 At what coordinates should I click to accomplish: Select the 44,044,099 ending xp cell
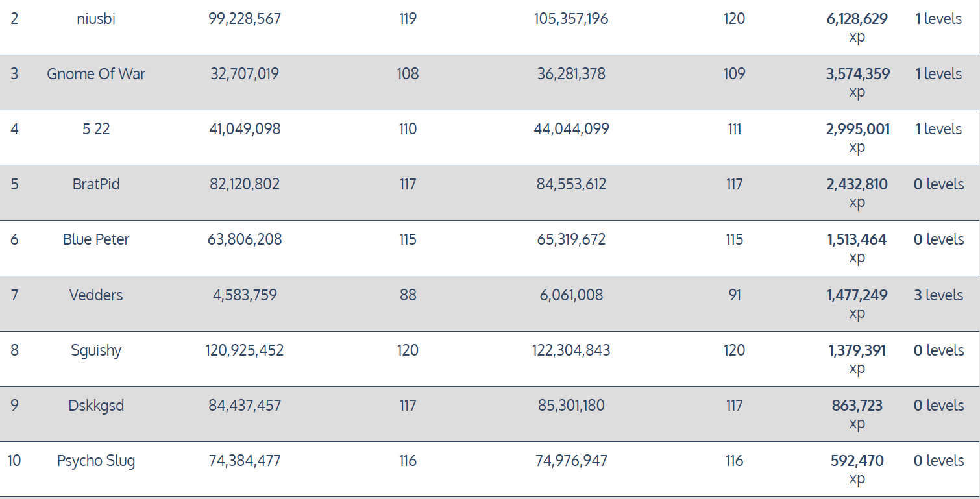point(571,129)
